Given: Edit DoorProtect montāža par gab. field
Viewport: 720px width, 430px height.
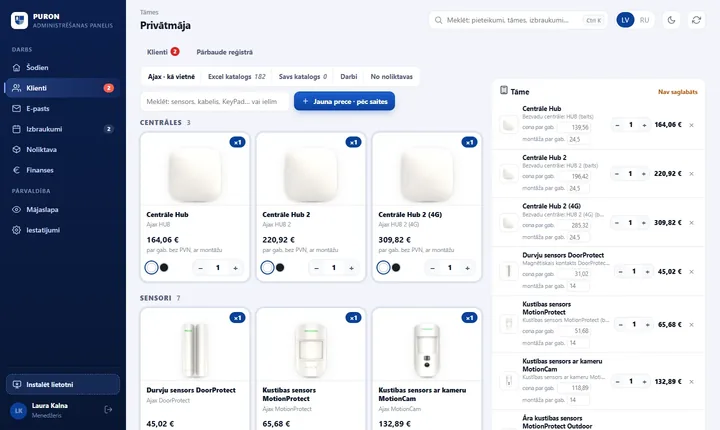Looking at the screenshot, I should point(578,286).
